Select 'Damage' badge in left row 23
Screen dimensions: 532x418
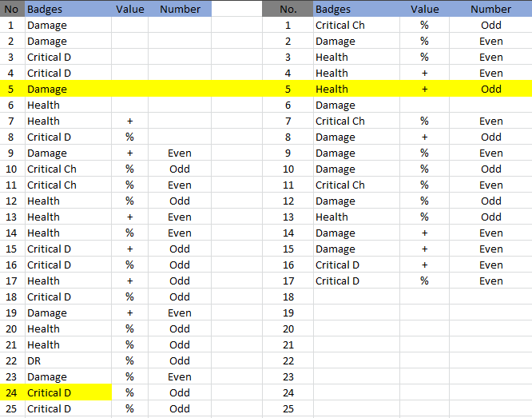tap(68, 376)
